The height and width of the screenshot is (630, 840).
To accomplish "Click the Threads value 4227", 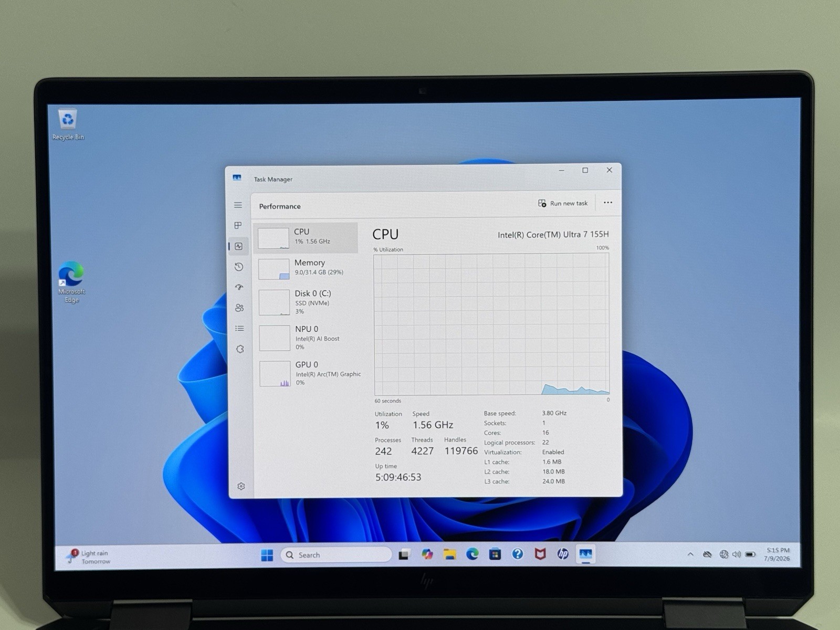I will 423,451.
